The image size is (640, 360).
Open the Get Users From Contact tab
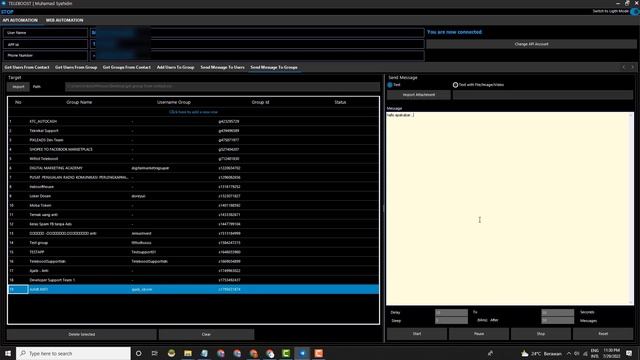[27, 67]
